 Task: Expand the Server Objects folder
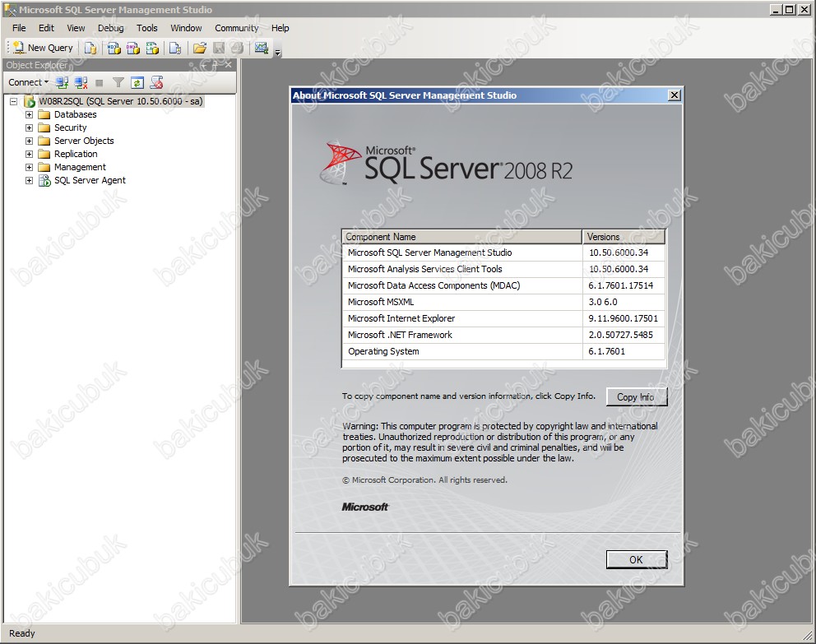(x=29, y=141)
